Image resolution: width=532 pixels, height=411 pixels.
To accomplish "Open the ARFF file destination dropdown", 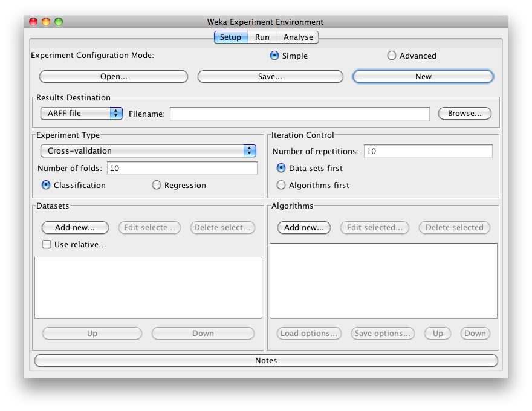I will click(82, 113).
